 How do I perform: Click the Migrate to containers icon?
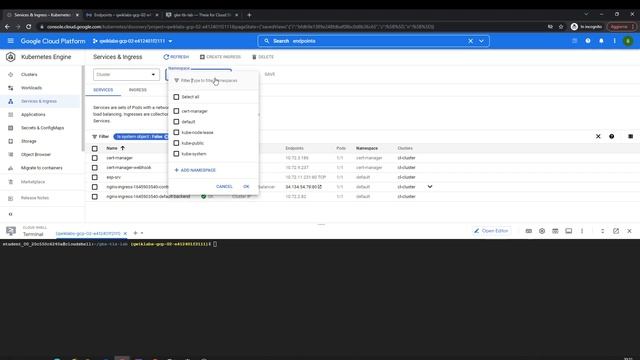point(11,168)
